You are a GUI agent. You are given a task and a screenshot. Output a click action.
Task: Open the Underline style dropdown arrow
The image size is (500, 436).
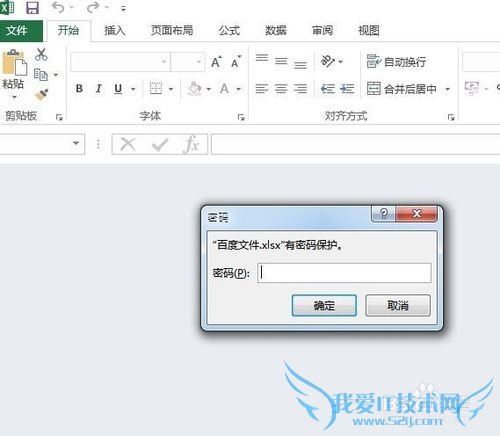pos(133,89)
